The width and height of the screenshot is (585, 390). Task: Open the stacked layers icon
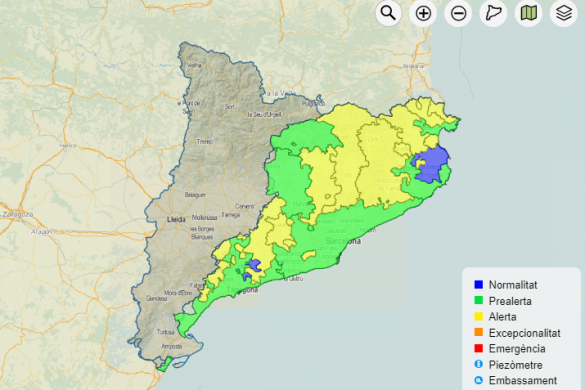(x=564, y=13)
